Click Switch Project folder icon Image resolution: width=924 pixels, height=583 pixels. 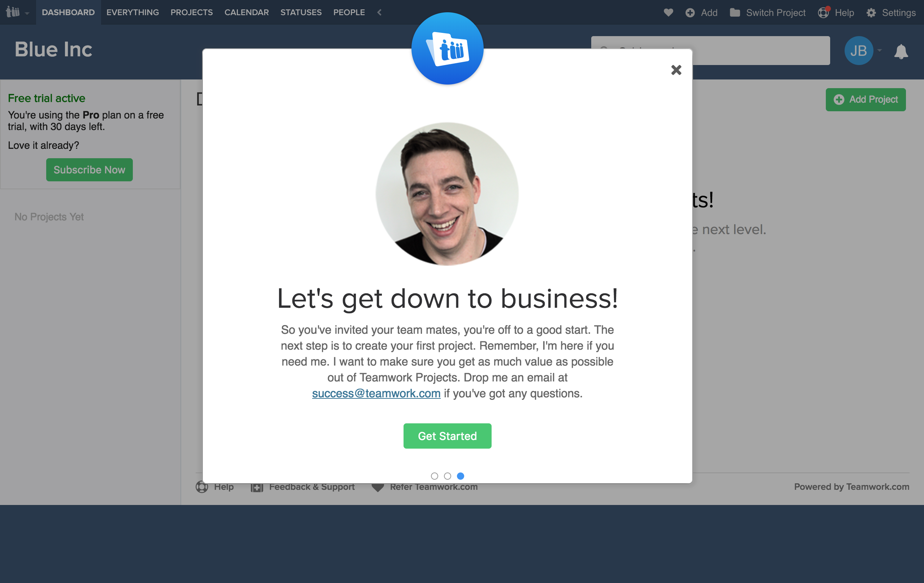pos(735,13)
